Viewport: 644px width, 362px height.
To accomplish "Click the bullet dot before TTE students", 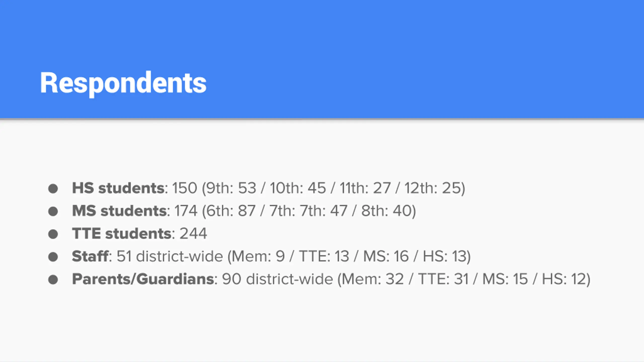I will pos(53,234).
